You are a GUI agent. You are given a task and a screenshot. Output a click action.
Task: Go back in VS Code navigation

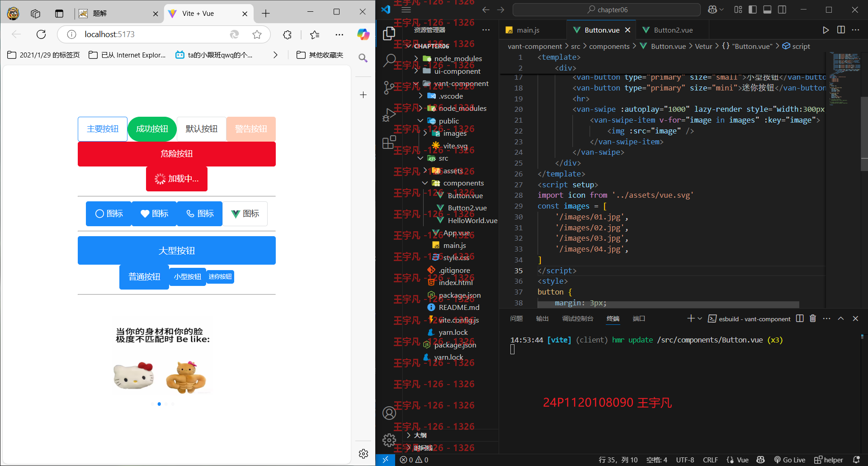coord(486,10)
